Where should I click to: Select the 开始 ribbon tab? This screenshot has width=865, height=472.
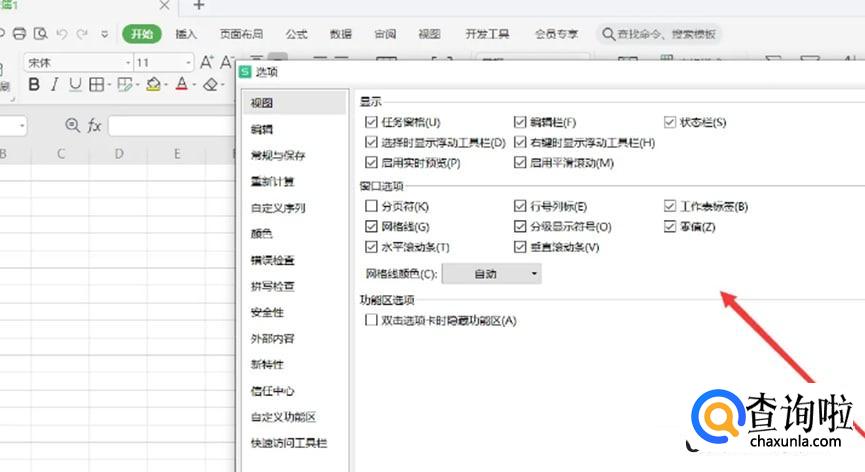[142, 34]
